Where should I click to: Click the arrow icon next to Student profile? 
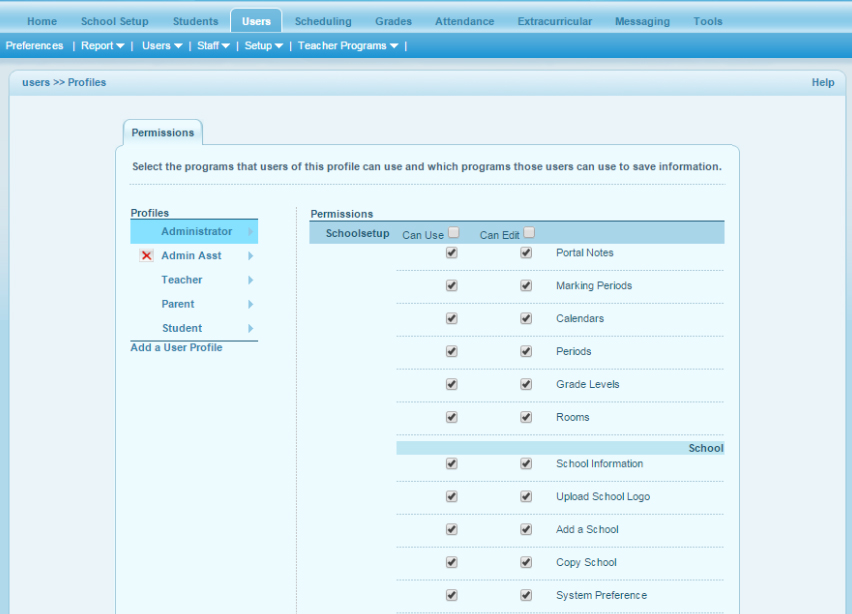[250, 328]
